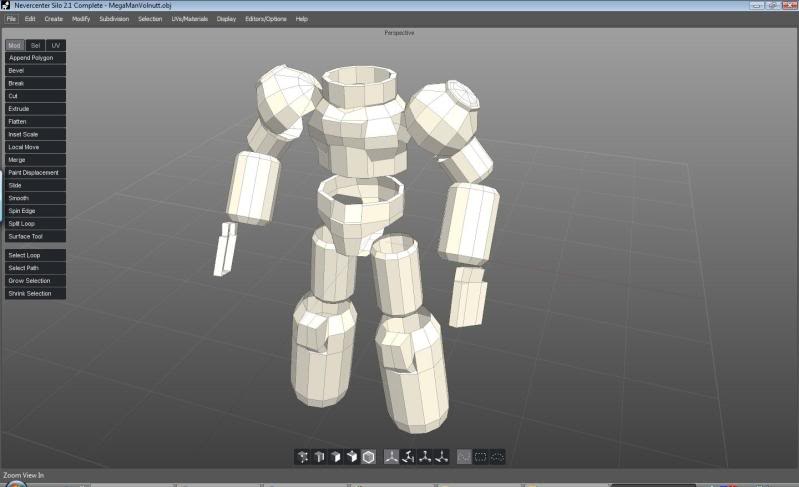Open the Help menu

click(302, 19)
